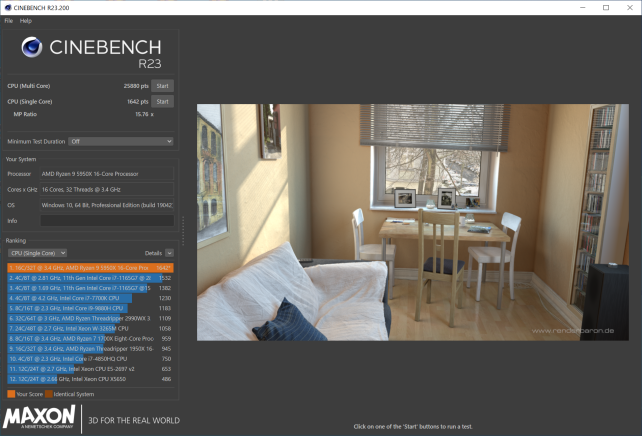
Task: Select the i7-1165G7 @ 2.81 GHz row
Action: coord(90,278)
